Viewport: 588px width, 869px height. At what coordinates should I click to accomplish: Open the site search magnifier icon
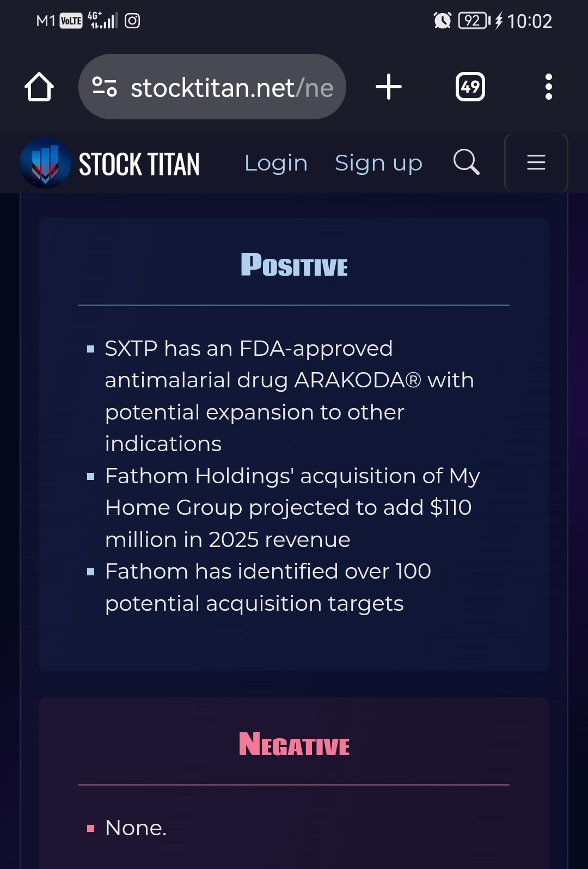(x=467, y=162)
